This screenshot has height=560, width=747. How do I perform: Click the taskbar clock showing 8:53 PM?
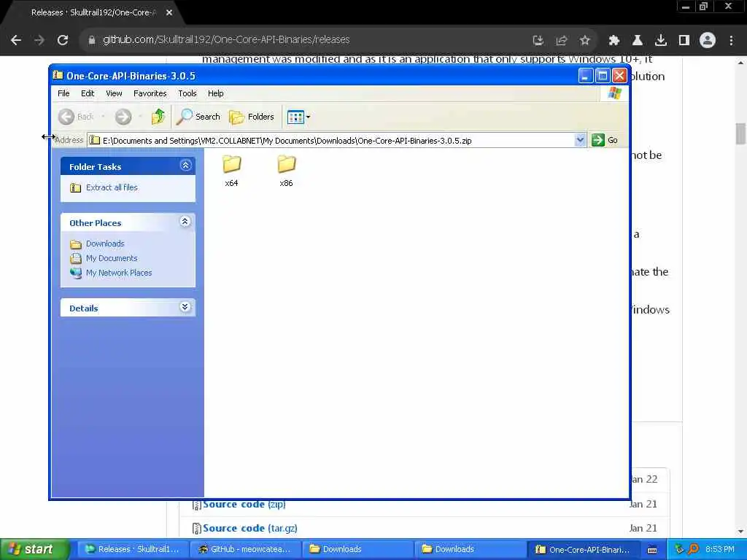tap(719, 549)
